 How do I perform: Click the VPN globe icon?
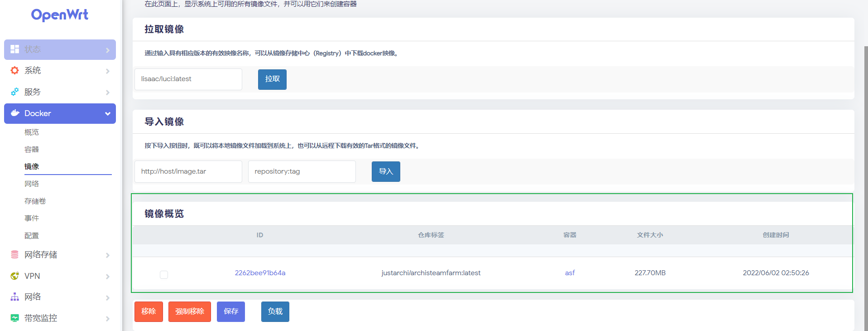[14, 276]
